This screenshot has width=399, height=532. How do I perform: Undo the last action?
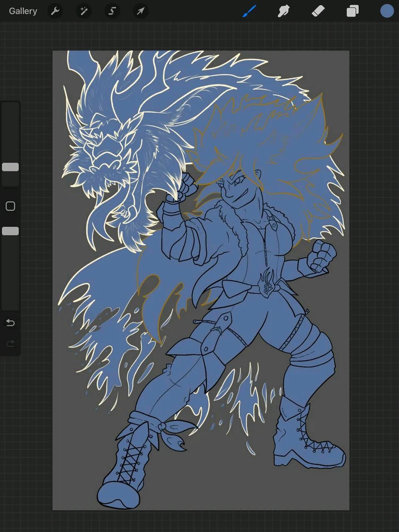pos(11,323)
